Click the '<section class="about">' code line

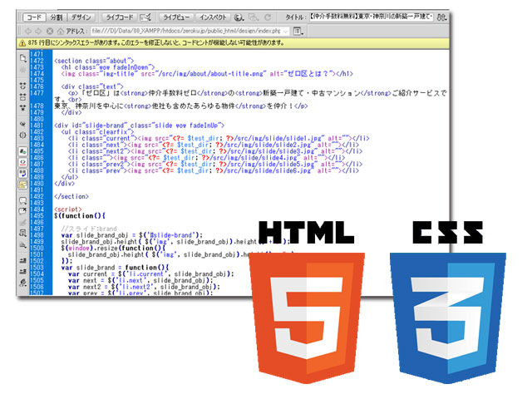94,61
